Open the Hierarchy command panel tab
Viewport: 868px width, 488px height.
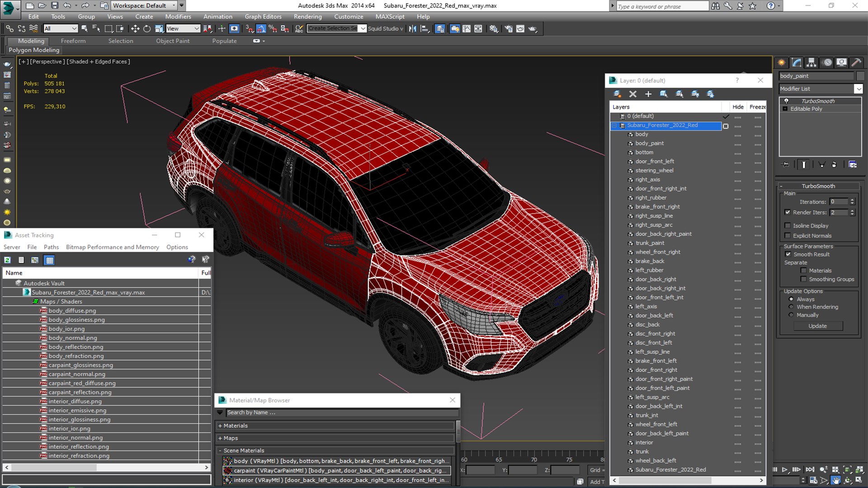click(x=811, y=62)
